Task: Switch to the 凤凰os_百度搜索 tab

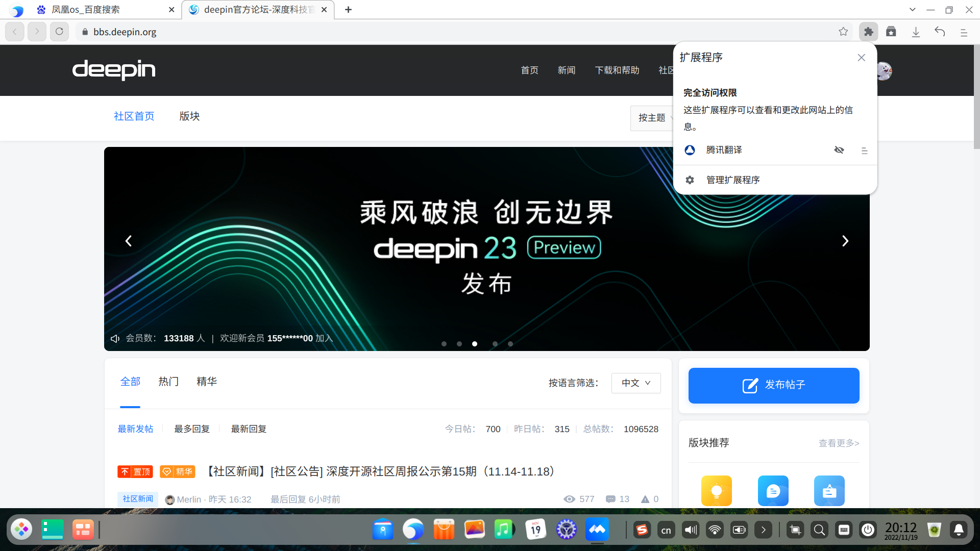Action: point(87,9)
